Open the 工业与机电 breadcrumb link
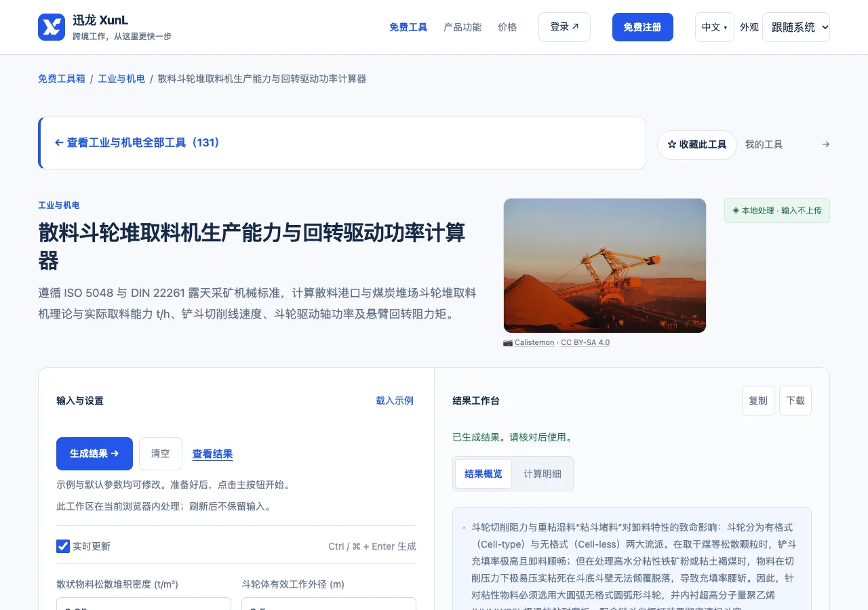Viewport: 868px width, 610px height. (x=122, y=79)
